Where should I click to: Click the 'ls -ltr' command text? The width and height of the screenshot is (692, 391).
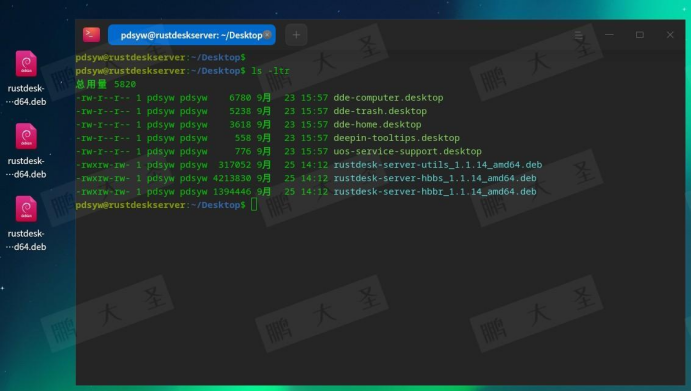click(x=271, y=71)
